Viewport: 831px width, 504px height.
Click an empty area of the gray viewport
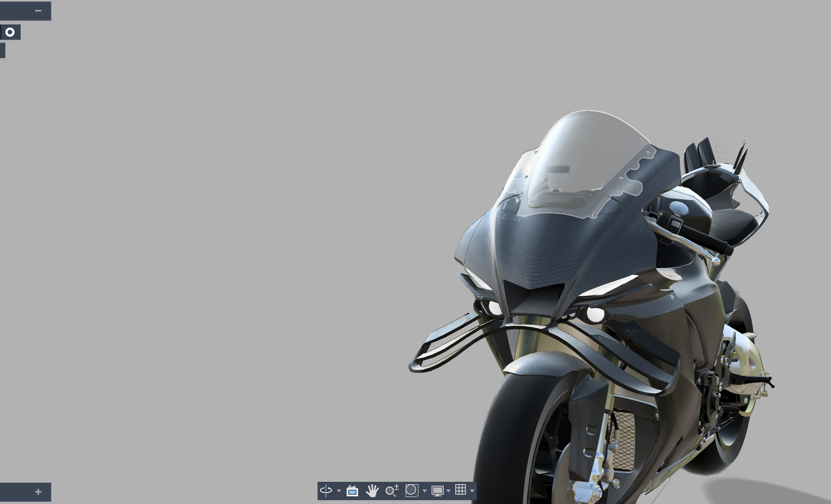tap(191, 229)
